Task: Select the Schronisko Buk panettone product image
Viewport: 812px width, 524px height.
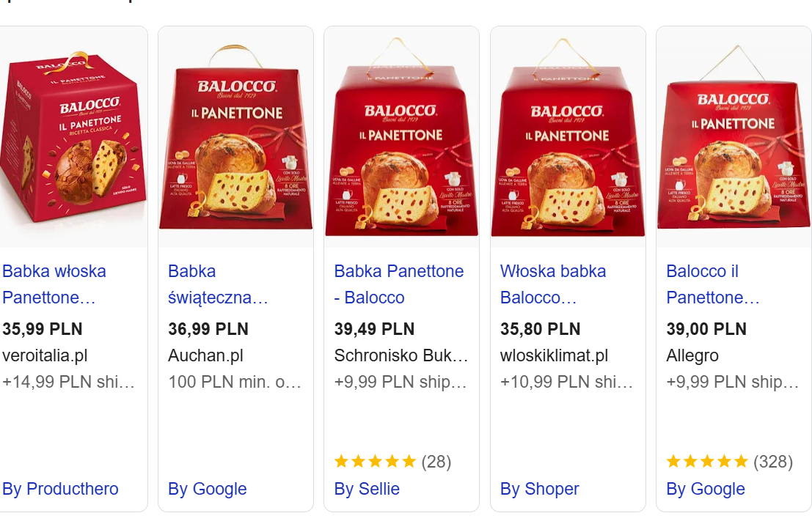Action: click(x=401, y=139)
